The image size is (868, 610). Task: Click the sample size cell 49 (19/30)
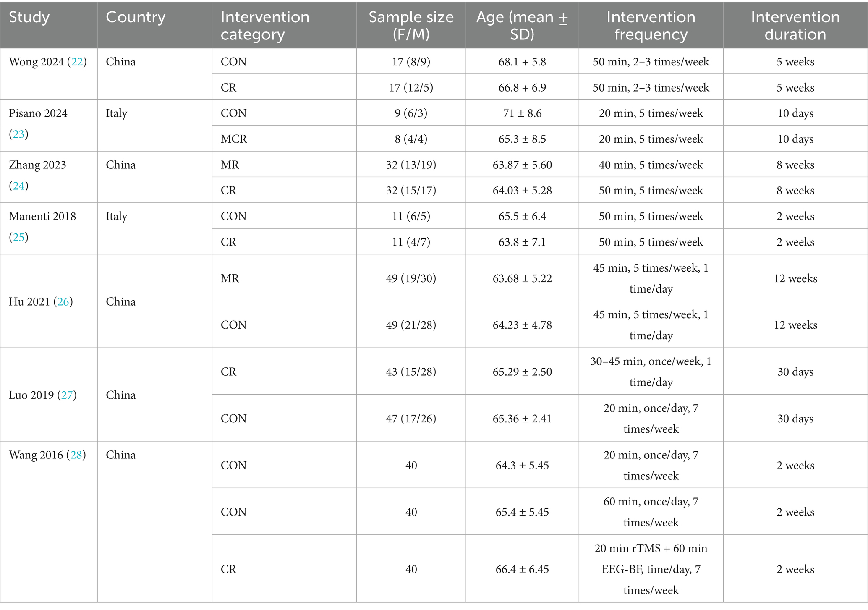click(x=411, y=279)
